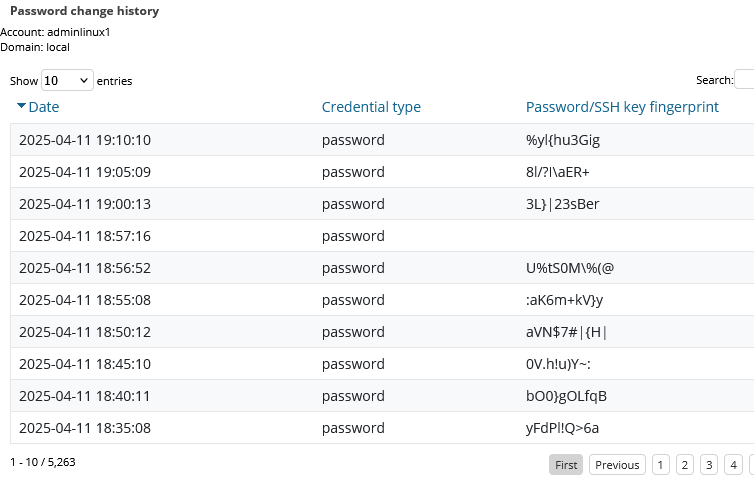Click password bO0}gOLfqB entry
754x487 pixels.
point(566,396)
